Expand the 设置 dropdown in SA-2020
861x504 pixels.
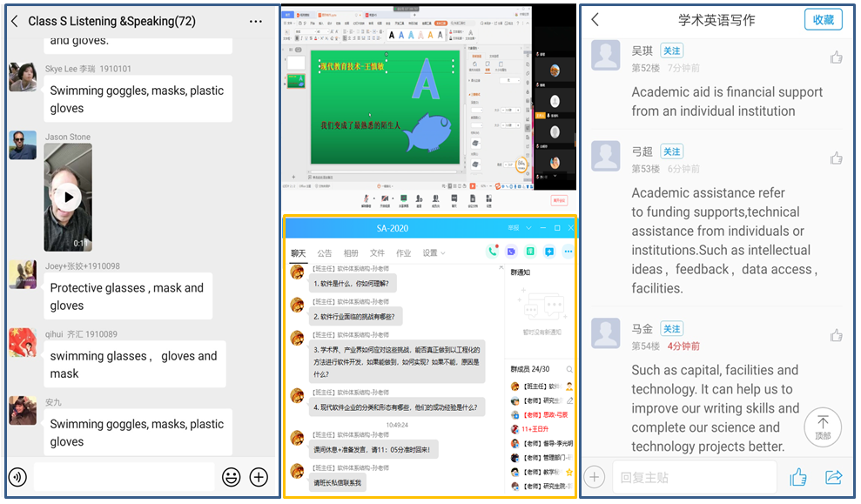coord(434,253)
